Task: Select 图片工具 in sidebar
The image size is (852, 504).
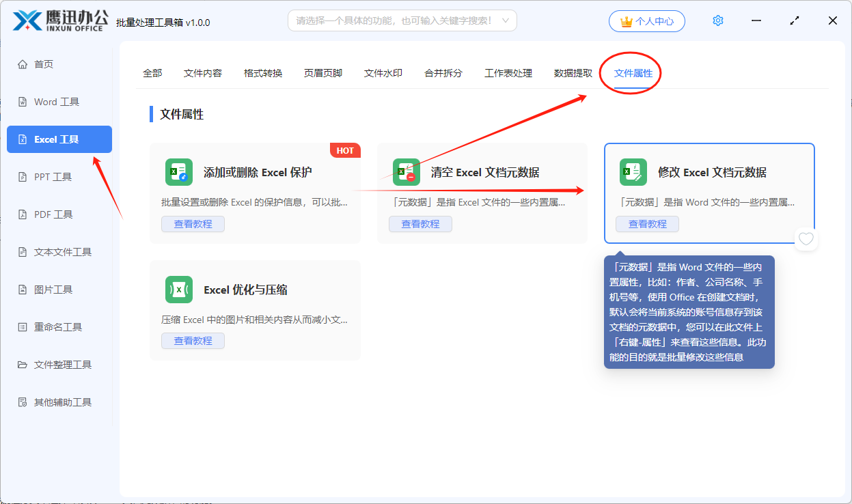Action: [53, 290]
